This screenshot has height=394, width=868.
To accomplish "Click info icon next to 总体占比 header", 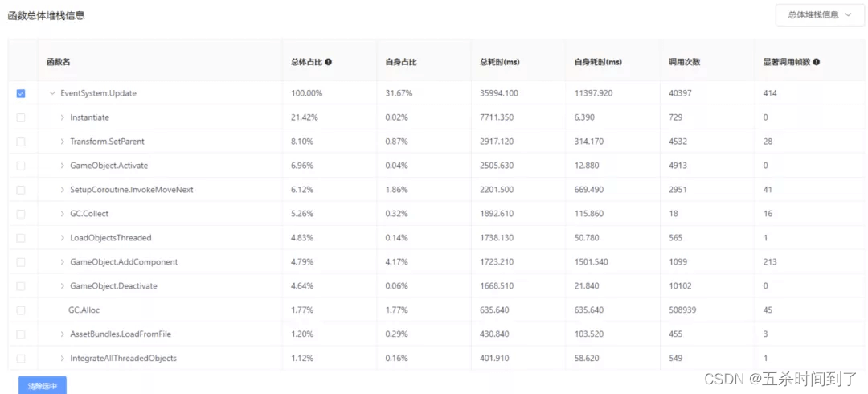I will (x=328, y=62).
